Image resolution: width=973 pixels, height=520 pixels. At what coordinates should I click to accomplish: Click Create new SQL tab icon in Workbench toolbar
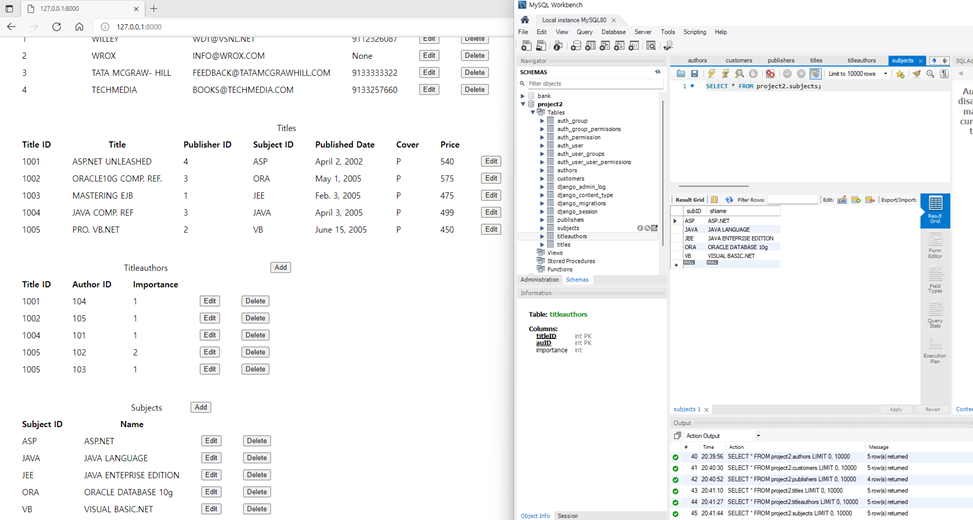(526, 45)
